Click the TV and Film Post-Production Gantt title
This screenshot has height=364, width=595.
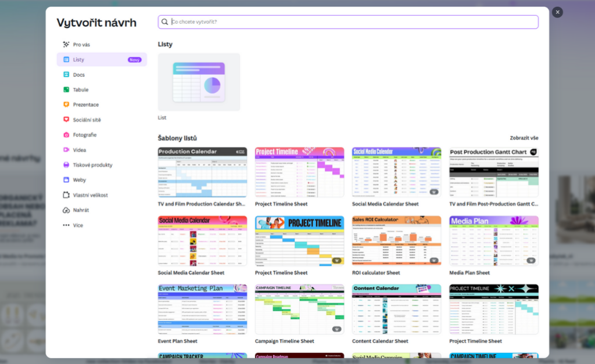coord(493,204)
